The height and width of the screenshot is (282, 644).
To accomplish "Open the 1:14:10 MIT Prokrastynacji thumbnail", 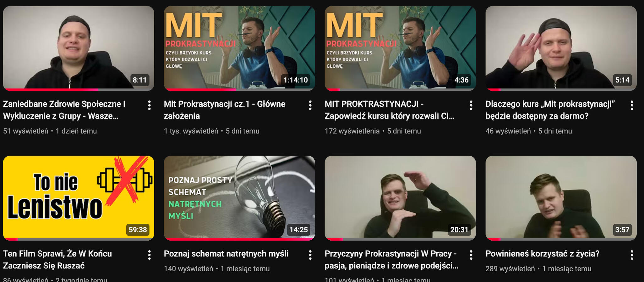I will (239, 48).
